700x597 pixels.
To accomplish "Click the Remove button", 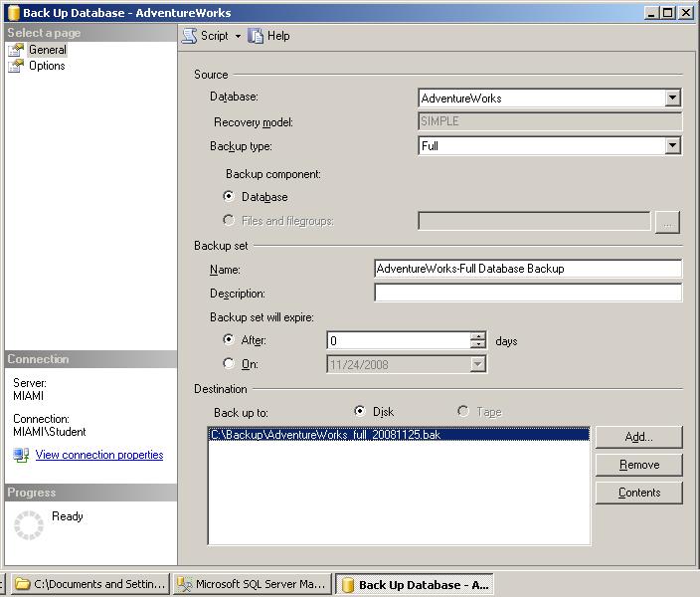I will point(638,465).
